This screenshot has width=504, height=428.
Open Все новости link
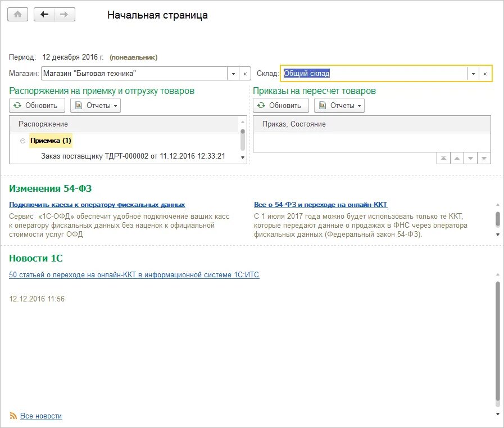[41, 416]
